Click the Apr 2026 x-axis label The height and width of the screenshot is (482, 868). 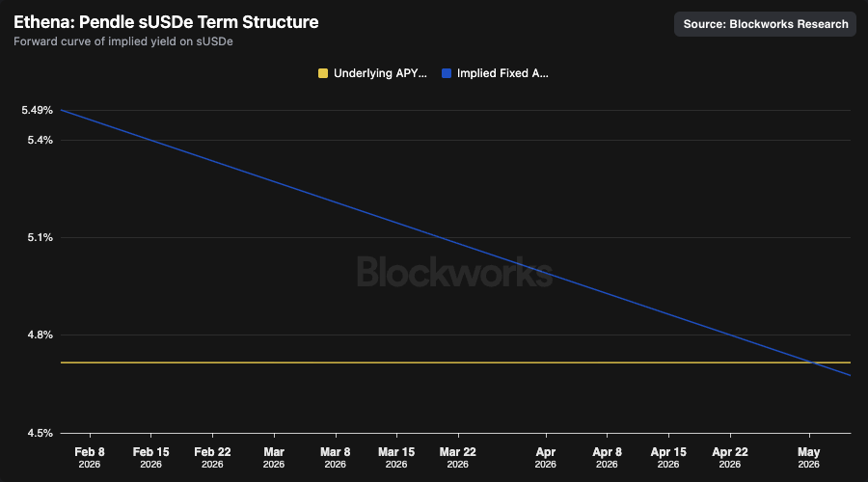(x=546, y=458)
